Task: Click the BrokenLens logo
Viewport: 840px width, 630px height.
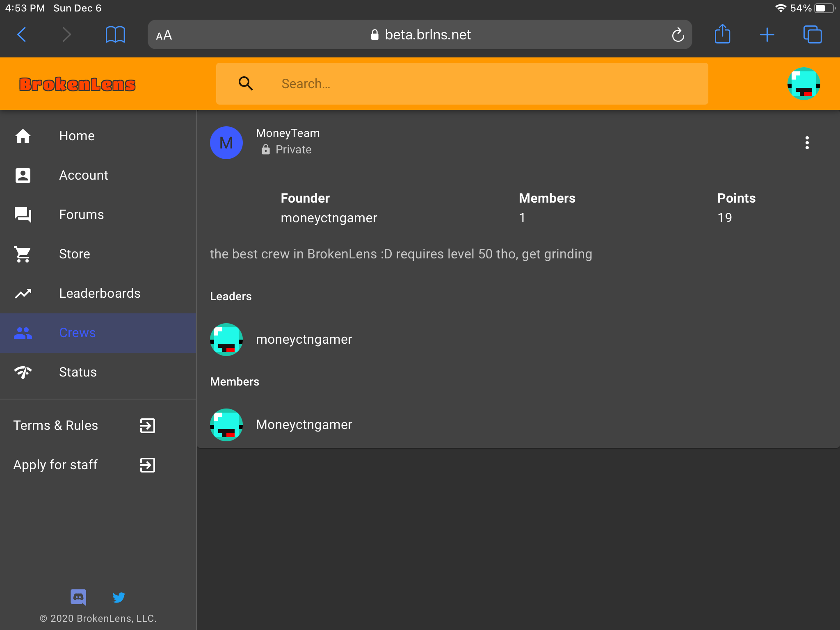Action: coord(77,84)
